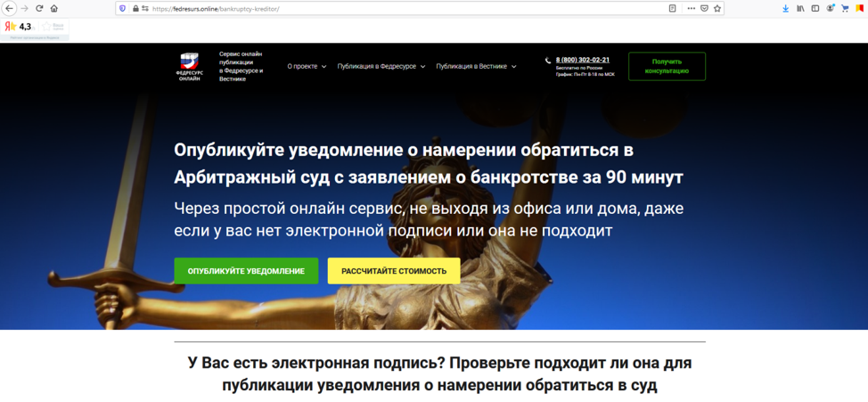This screenshot has width=868, height=402.
Task: Expand the 'О проекте' dropdown menu
Action: 307,66
